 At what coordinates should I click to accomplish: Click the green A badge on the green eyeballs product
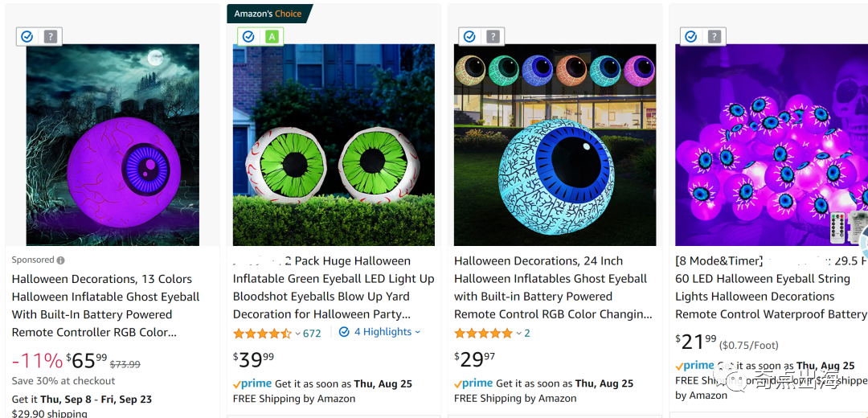(272, 36)
